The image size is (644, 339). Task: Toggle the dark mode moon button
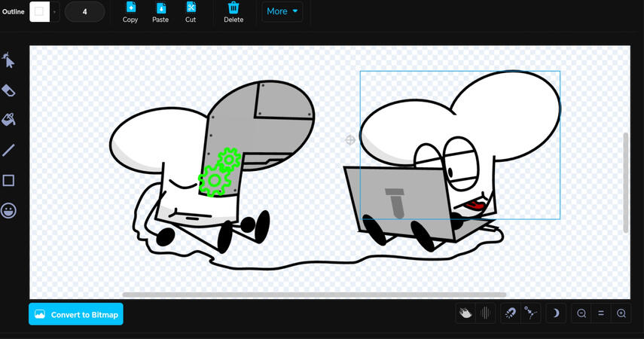556,313
